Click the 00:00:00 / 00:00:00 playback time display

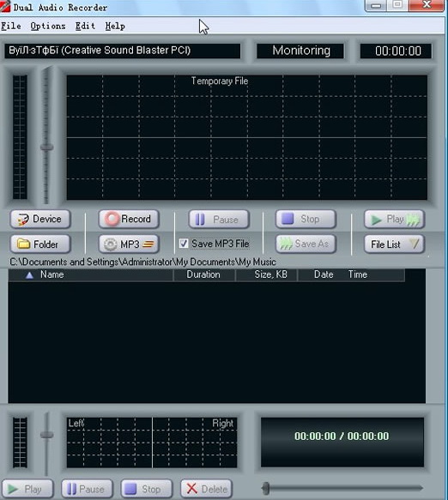tap(342, 443)
